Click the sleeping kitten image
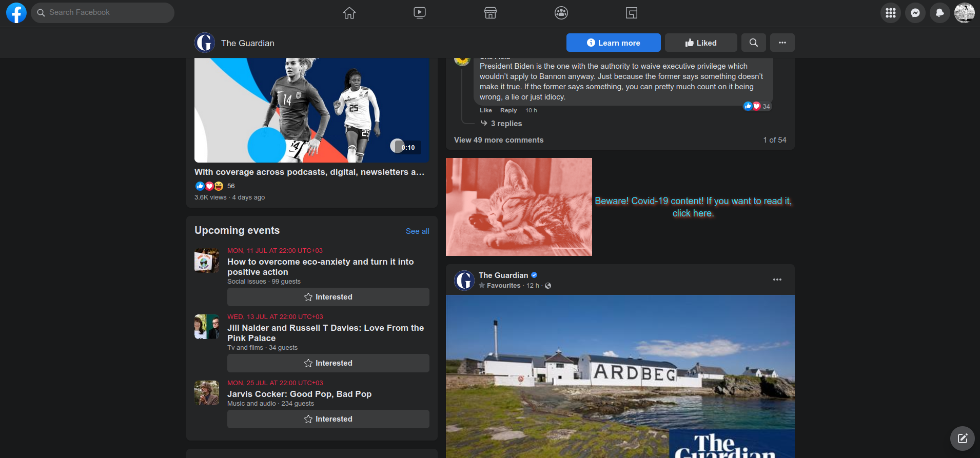Screen dimensions: 980x458 (x=519, y=207)
